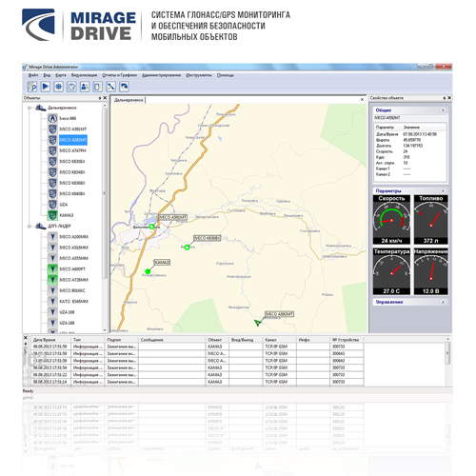Image resolution: width=476 pixels, height=476 pixels.
Task: Collapse the Дальнереченск group in the objects tree
Action: point(30,108)
